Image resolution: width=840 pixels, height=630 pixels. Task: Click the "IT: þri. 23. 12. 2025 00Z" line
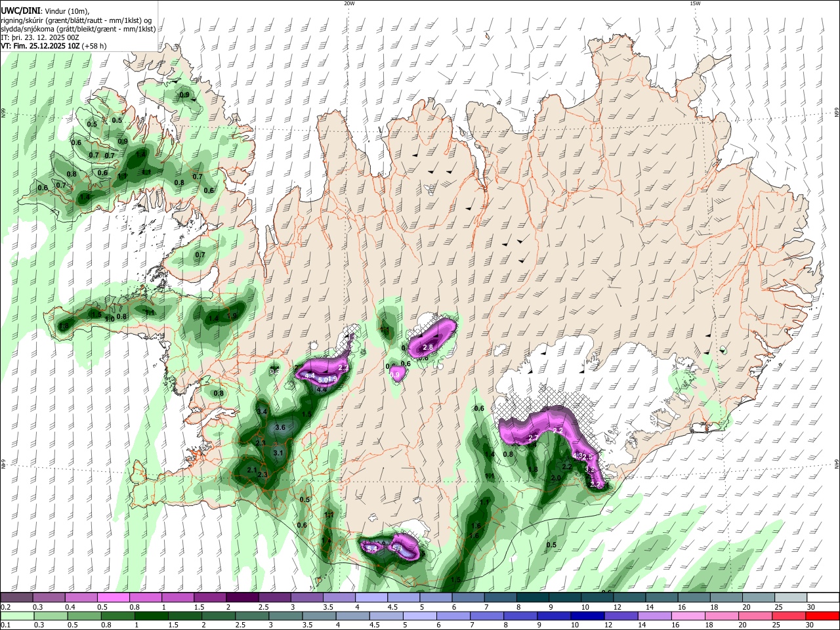click(39, 38)
